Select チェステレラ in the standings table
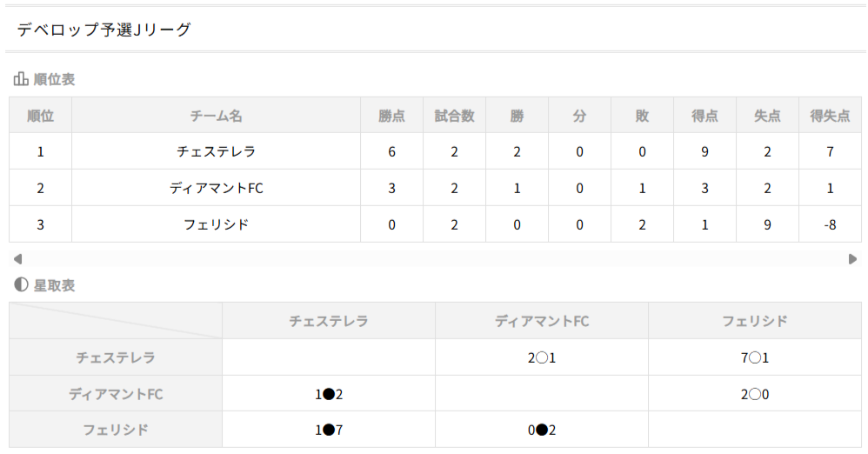 coord(216,152)
